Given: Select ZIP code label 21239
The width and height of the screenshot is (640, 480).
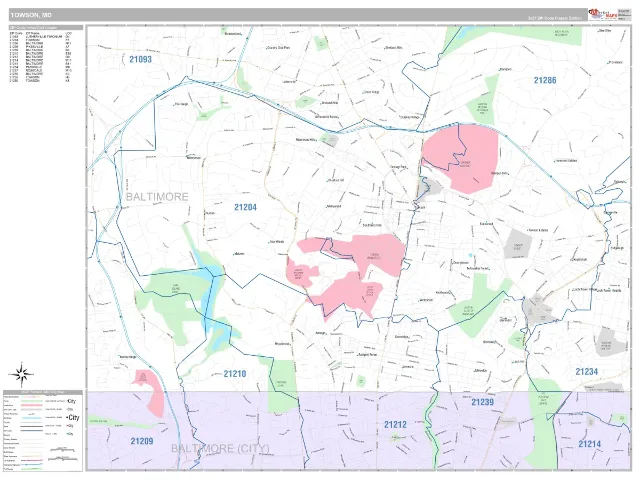Looking at the screenshot, I should pyautogui.click(x=482, y=402).
